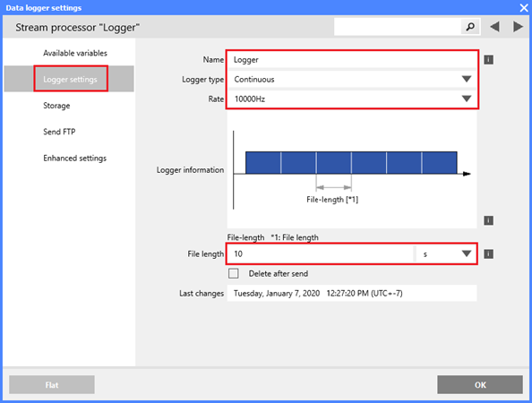Expand the Logger type dropdown

(352, 80)
